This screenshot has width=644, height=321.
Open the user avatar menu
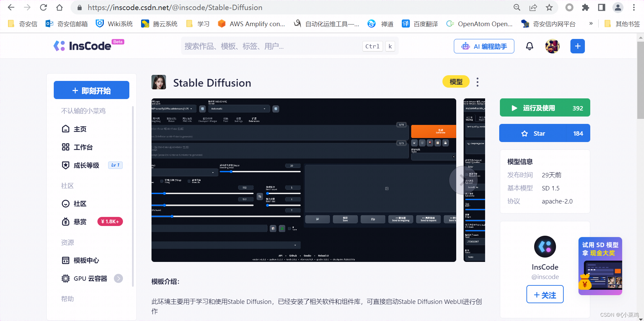[x=552, y=46]
